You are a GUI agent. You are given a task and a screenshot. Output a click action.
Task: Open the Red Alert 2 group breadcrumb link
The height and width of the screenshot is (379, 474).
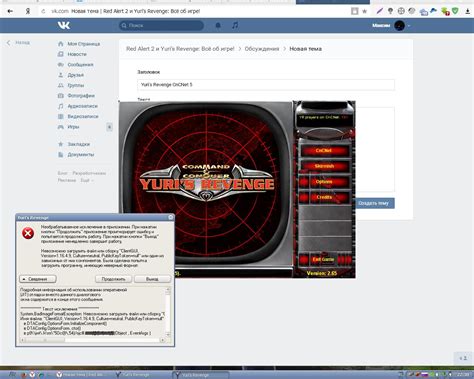click(180, 49)
